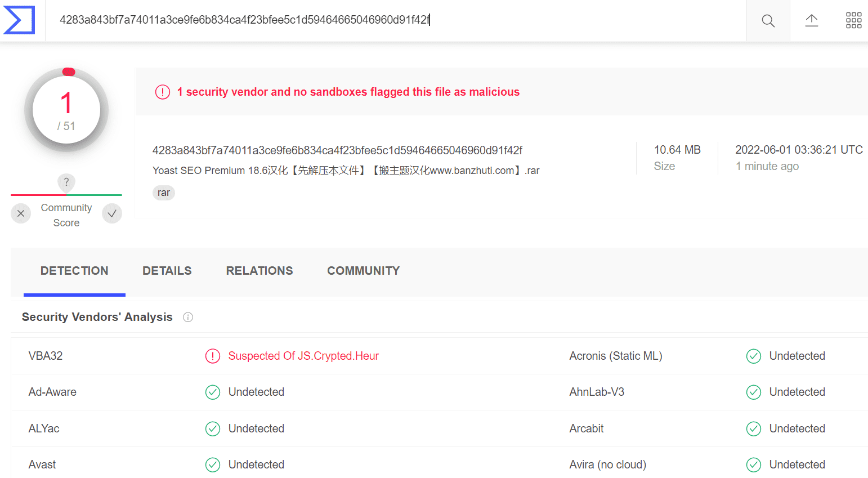The height and width of the screenshot is (478, 868).
Task: Click green check icon for Ad-Aware
Action: click(213, 392)
